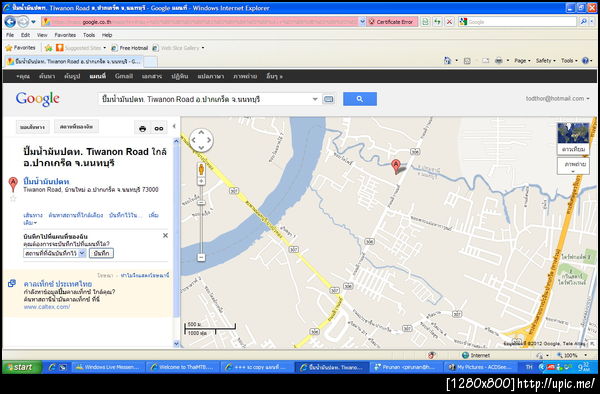Click the IE Home icon

pyautogui.click(x=447, y=60)
